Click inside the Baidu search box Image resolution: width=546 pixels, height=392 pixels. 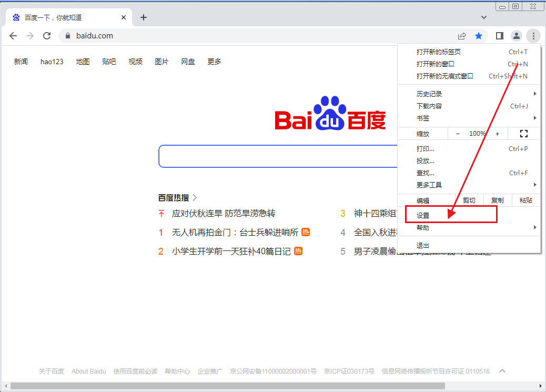(274, 156)
